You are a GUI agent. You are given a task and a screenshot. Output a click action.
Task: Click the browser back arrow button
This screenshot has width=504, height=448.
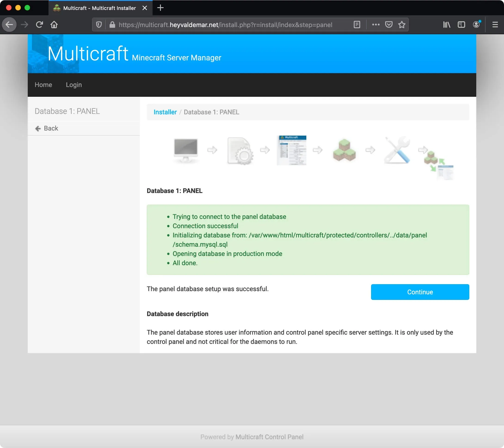click(x=9, y=25)
